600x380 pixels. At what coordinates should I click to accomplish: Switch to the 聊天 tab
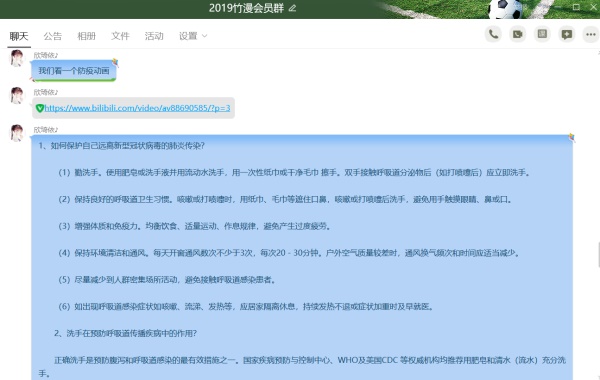click(x=19, y=36)
